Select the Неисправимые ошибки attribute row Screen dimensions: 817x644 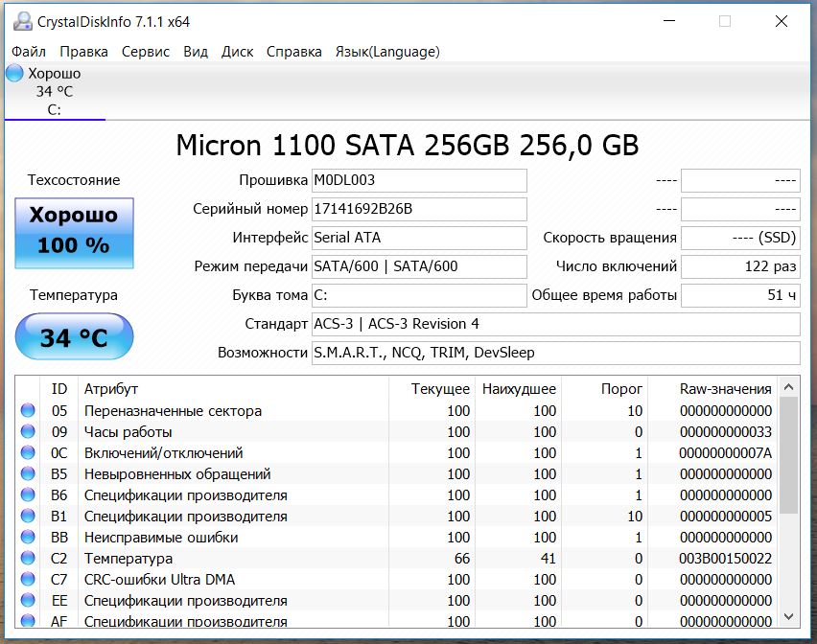point(397,538)
